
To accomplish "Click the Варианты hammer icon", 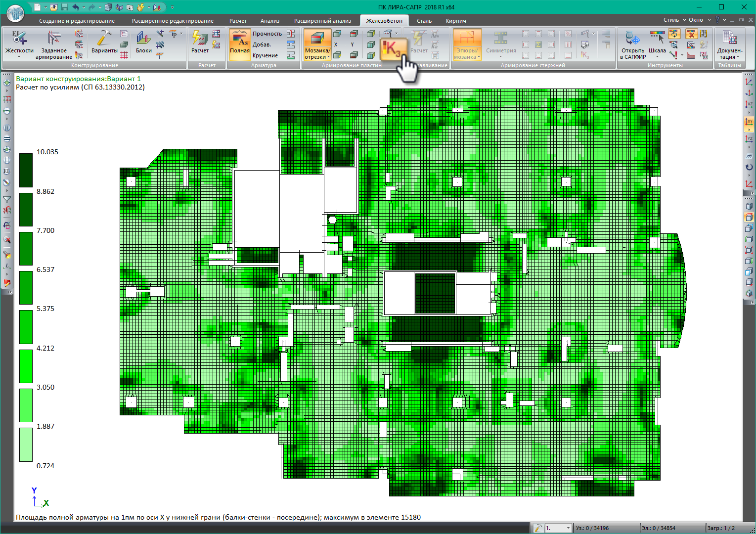I will [104, 43].
